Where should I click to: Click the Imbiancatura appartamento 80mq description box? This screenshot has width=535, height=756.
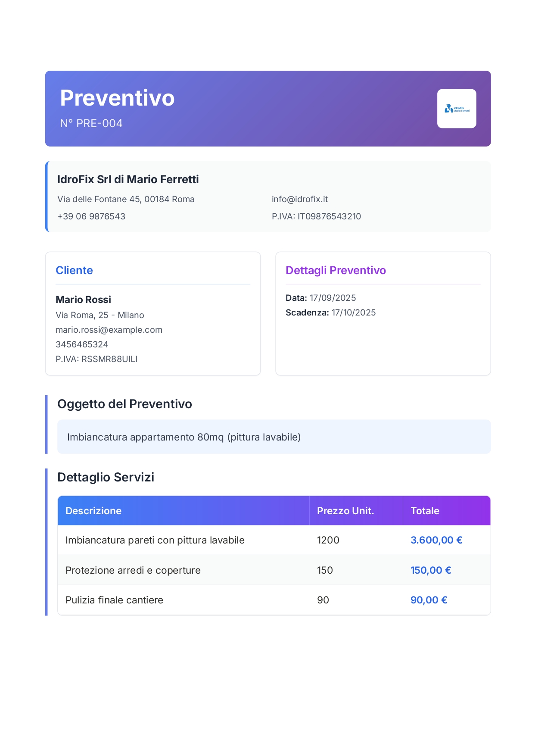pyautogui.click(x=274, y=437)
